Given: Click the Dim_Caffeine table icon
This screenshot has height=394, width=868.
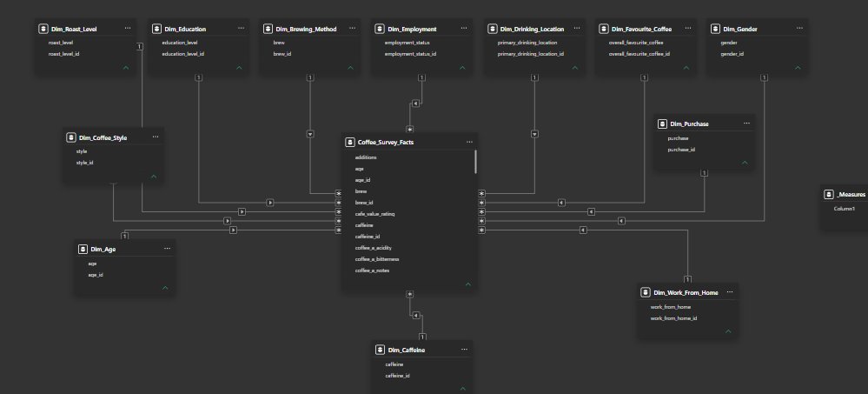Looking at the screenshot, I should pos(380,350).
